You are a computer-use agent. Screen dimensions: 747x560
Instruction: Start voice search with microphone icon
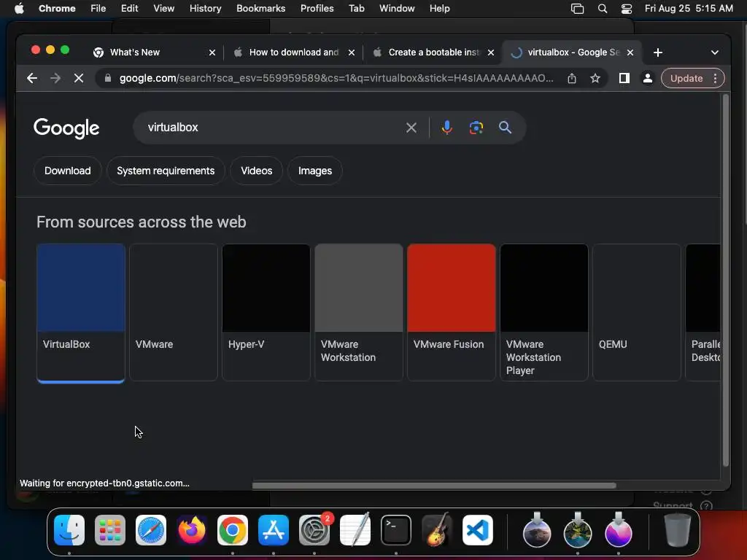pos(447,128)
